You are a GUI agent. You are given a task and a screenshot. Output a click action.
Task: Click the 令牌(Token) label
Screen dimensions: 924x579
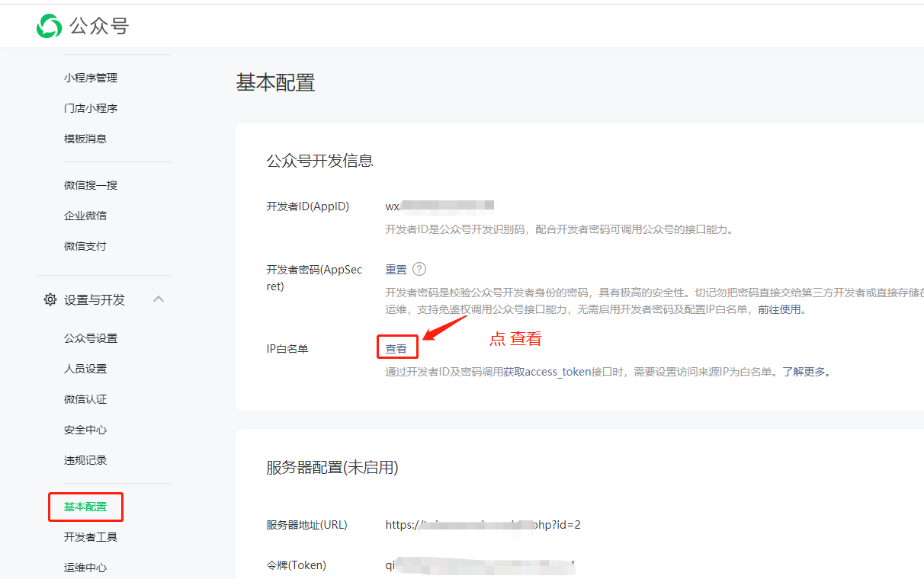click(297, 565)
